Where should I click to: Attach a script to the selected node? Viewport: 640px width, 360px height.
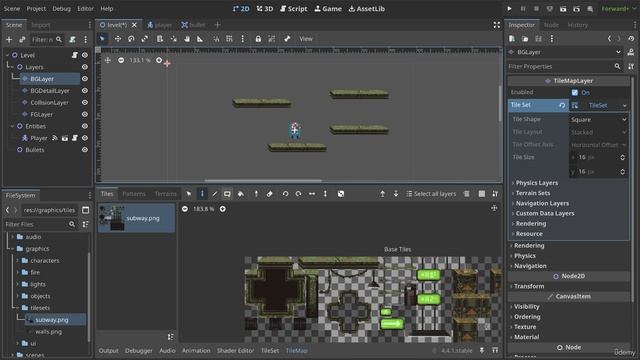[x=72, y=40]
